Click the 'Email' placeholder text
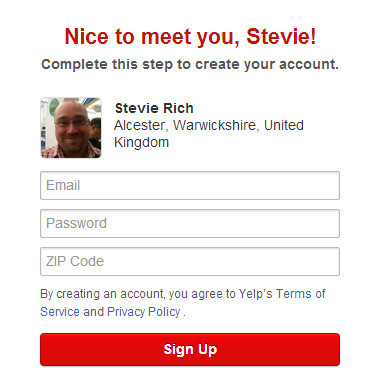 pos(63,185)
